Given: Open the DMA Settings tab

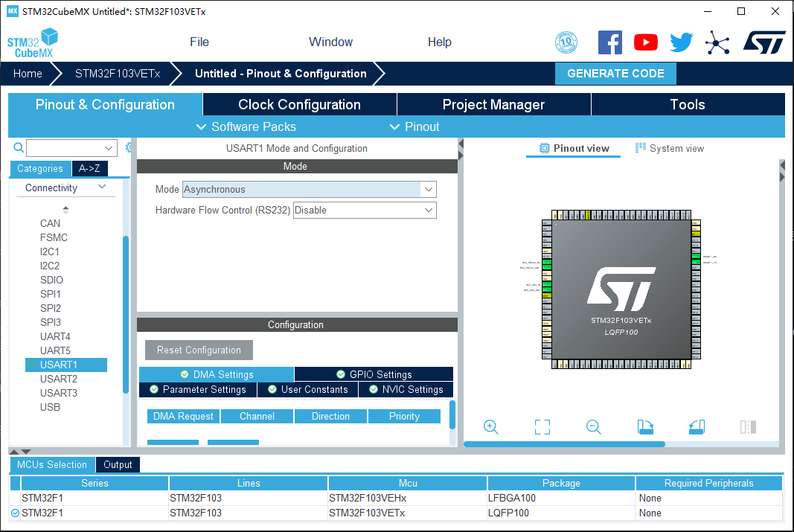Looking at the screenshot, I should [x=217, y=374].
